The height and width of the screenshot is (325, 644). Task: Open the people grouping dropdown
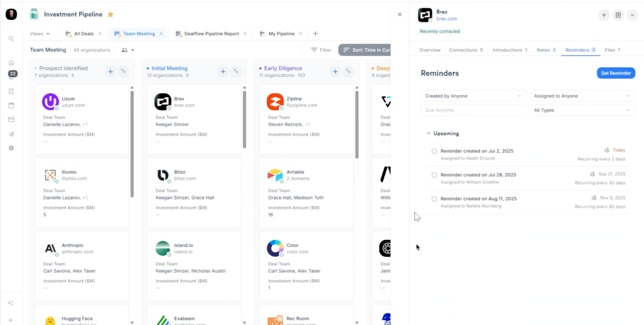(x=128, y=50)
